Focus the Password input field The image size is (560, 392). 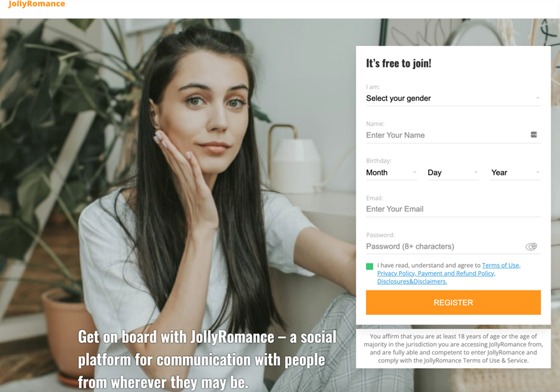pyautogui.click(x=445, y=246)
